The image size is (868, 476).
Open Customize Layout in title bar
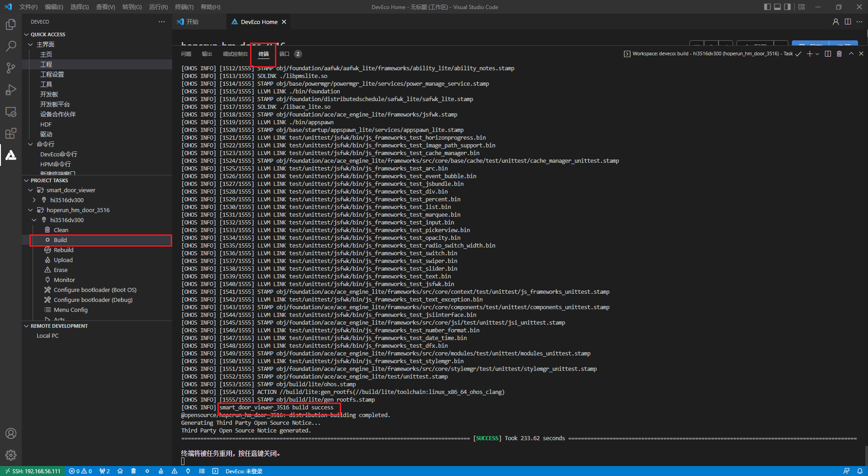[802, 7]
